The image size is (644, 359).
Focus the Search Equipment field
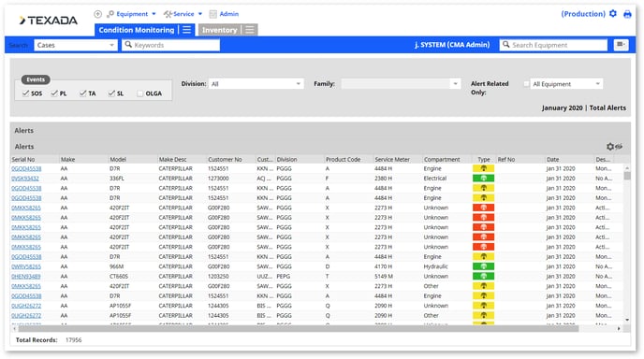point(553,45)
